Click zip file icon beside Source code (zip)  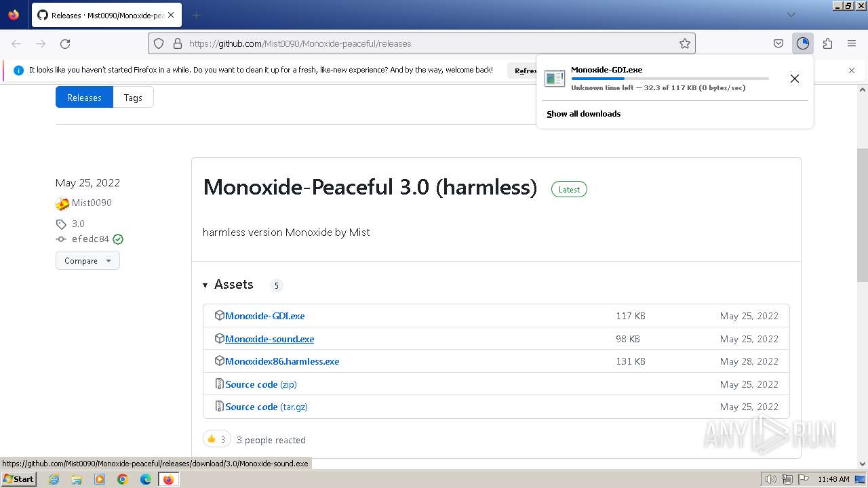219,384
